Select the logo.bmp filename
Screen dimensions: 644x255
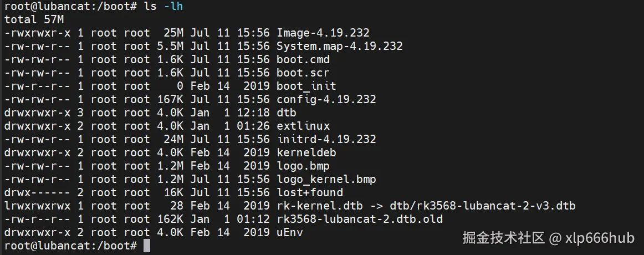pos(303,166)
